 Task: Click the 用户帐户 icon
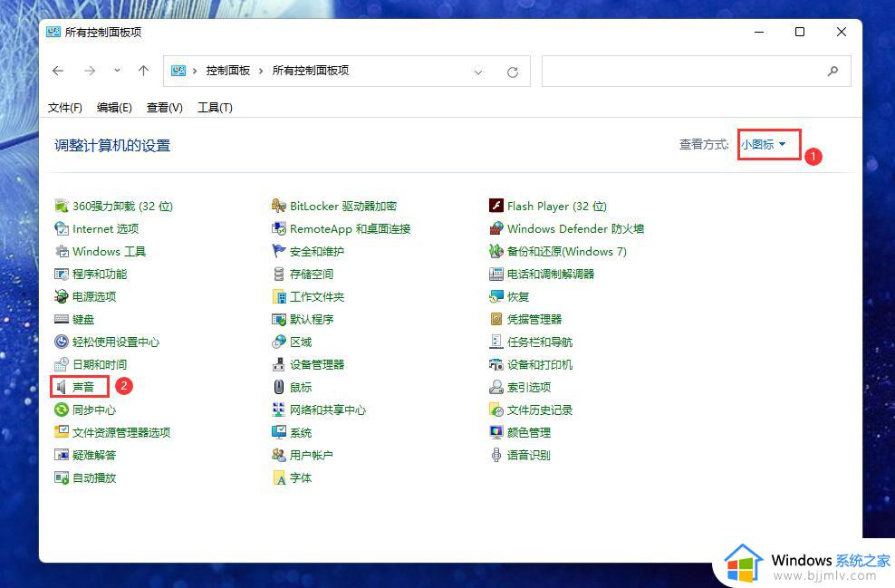coord(278,455)
